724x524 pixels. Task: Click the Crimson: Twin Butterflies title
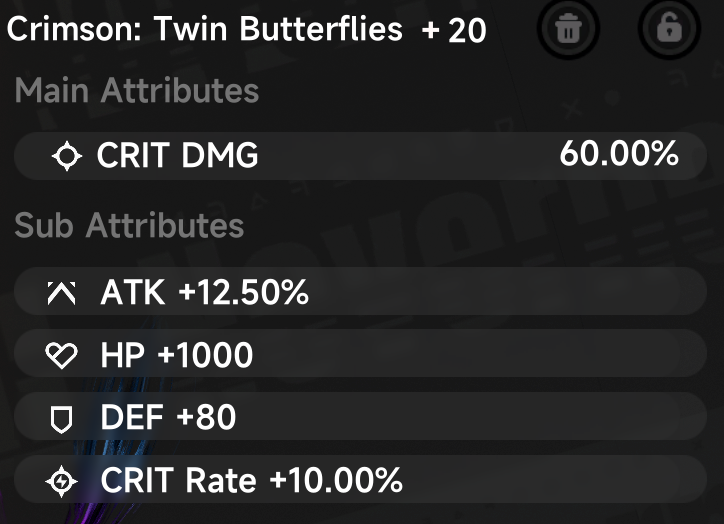[205, 29]
